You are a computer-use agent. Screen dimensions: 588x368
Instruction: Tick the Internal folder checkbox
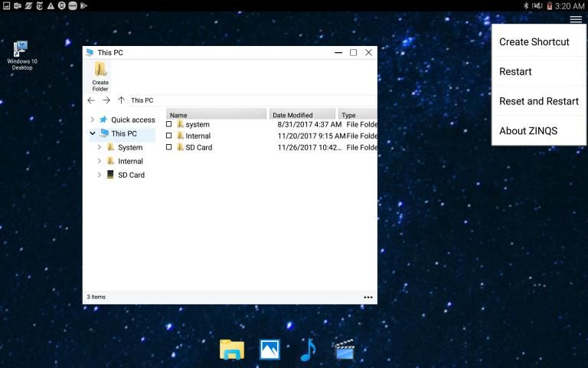click(169, 136)
